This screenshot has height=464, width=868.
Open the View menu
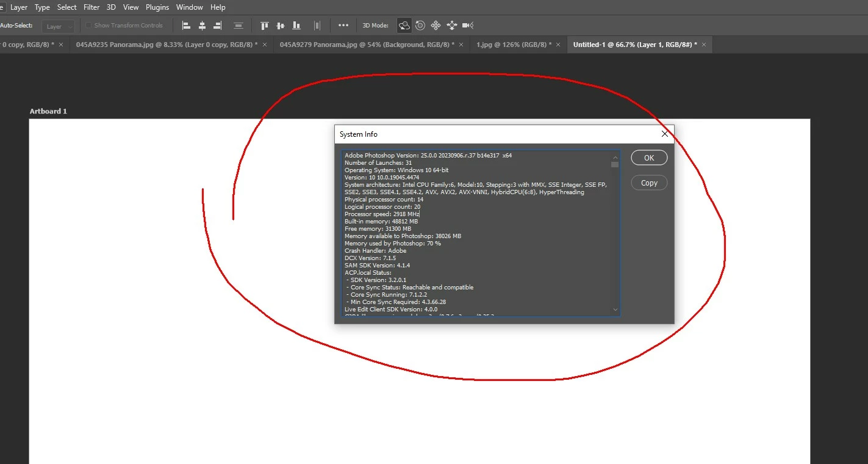click(131, 7)
